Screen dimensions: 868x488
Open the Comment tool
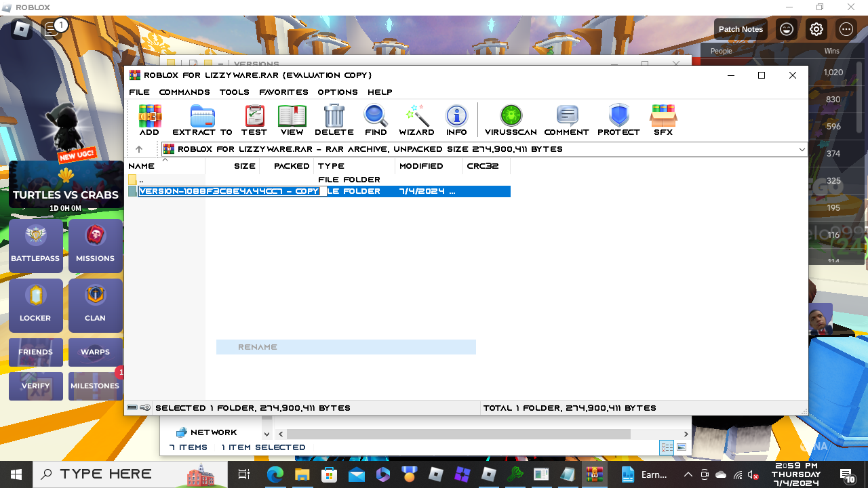click(x=567, y=120)
